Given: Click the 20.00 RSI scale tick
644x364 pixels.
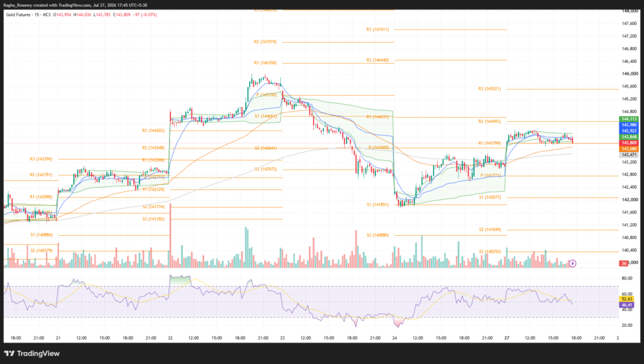Looking at the screenshot, I should click(627, 326).
